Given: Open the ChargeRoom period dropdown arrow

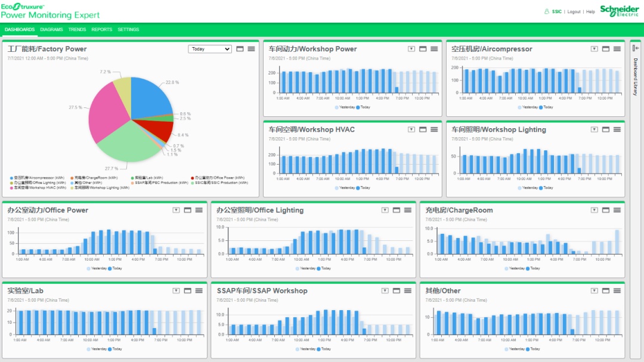Looking at the screenshot, I should point(595,210).
